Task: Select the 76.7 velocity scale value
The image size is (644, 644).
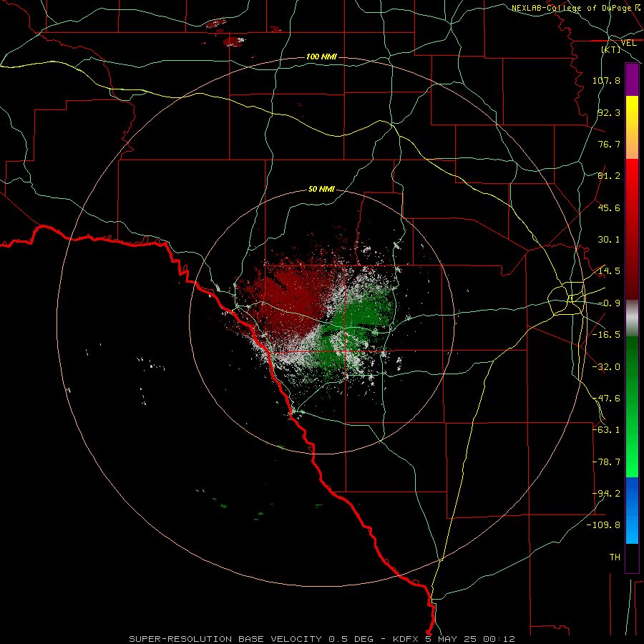Action: coord(609,144)
